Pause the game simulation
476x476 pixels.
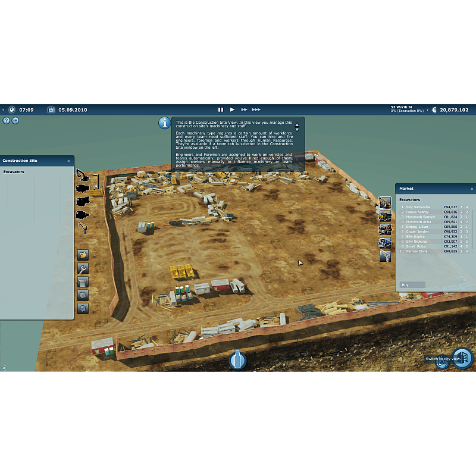tap(221, 109)
